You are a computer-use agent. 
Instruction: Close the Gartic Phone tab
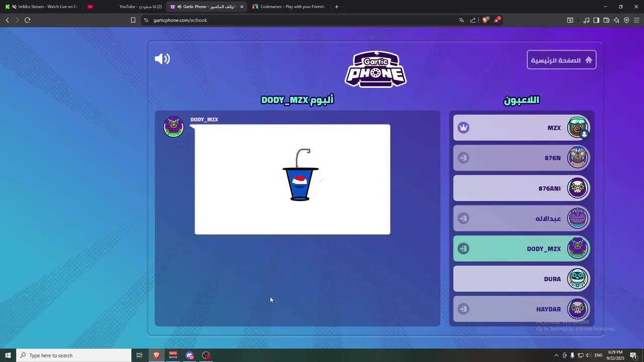pyautogui.click(x=242, y=7)
